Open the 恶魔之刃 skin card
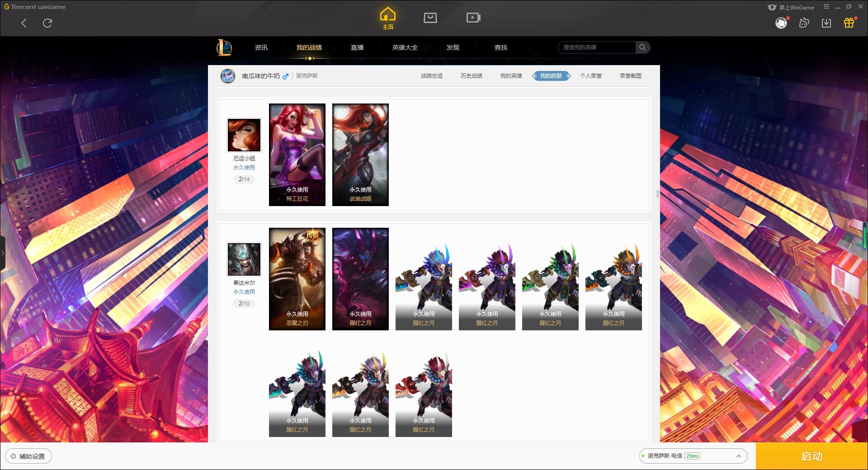Screen dimensions: 868x470 pyautogui.click(x=297, y=279)
